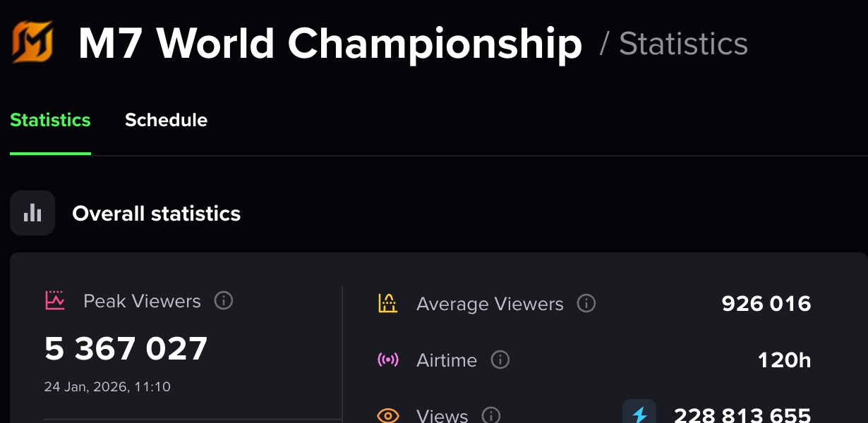Click the M7 tournament logo
This screenshot has width=868, height=423.
coord(32,42)
